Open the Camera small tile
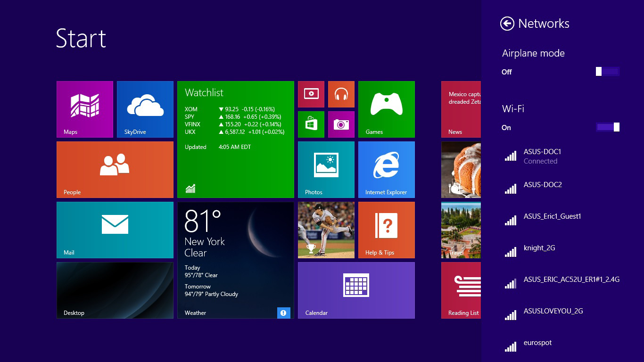644x362 pixels. pyautogui.click(x=341, y=124)
